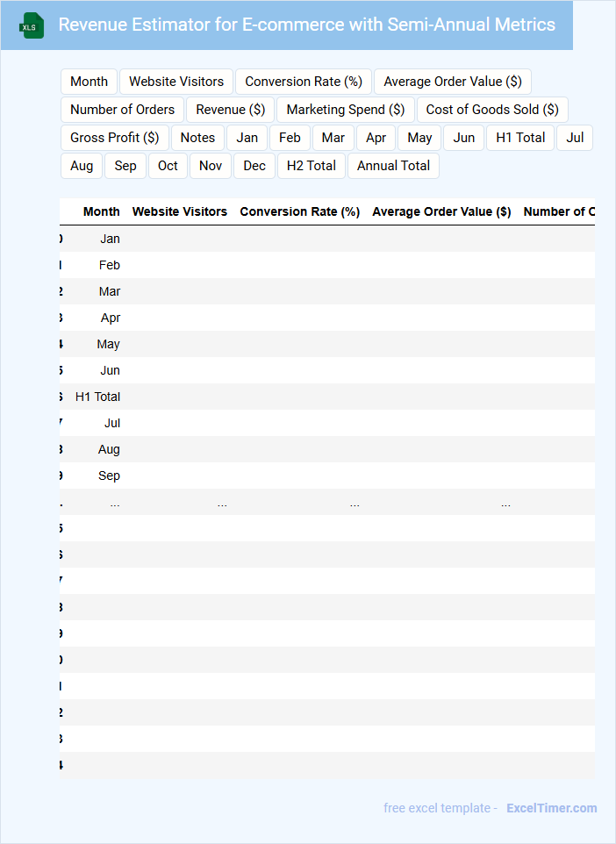Click the 'free excel template -' footer text
The height and width of the screenshot is (844, 616).
441,808
